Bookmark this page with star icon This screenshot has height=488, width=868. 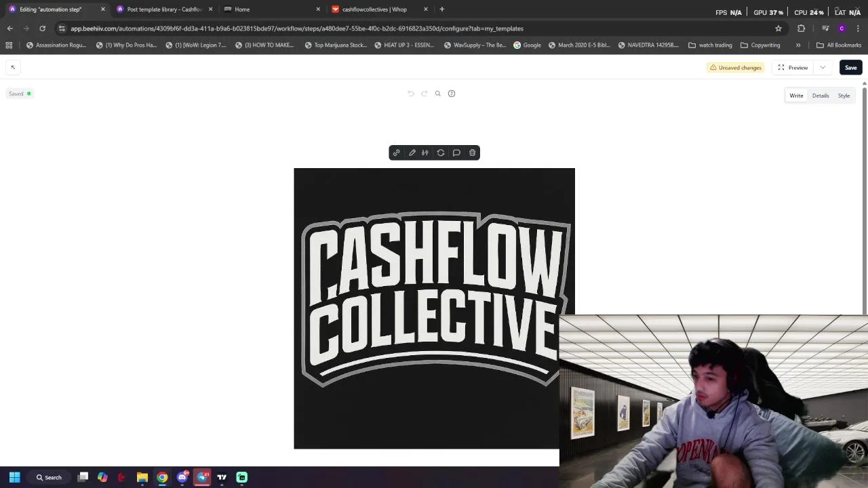[778, 28]
